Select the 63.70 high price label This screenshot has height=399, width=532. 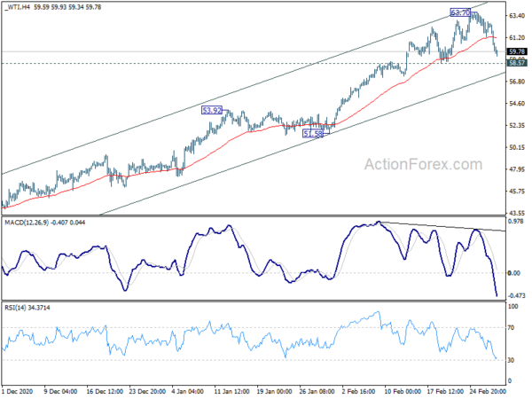(x=460, y=13)
